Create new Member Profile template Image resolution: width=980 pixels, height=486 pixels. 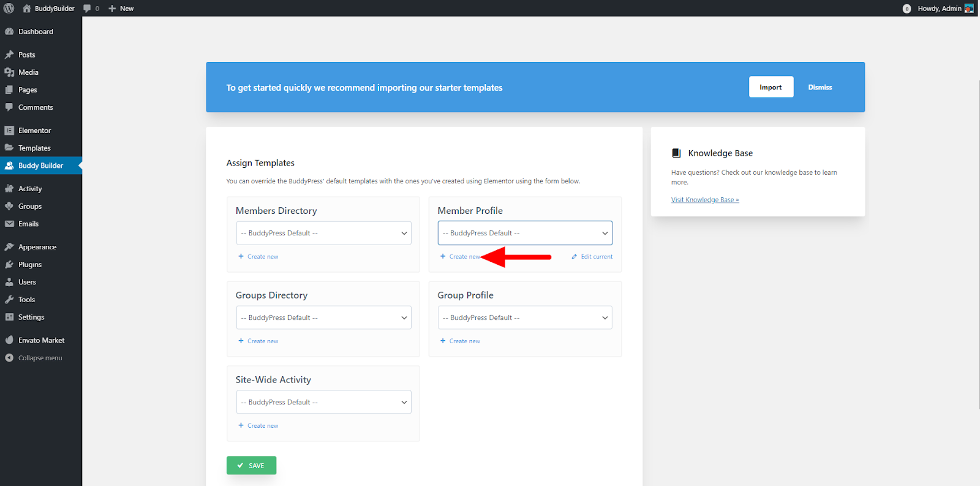(x=461, y=257)
